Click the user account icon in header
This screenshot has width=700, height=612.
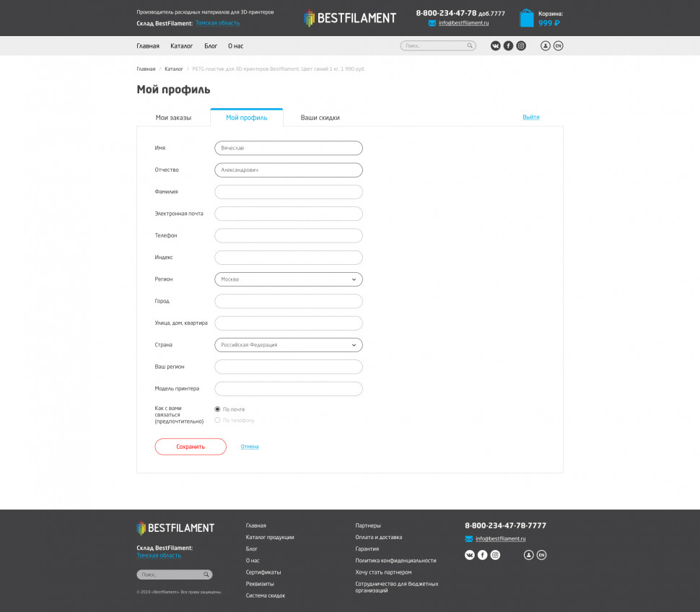pos(546,45)
